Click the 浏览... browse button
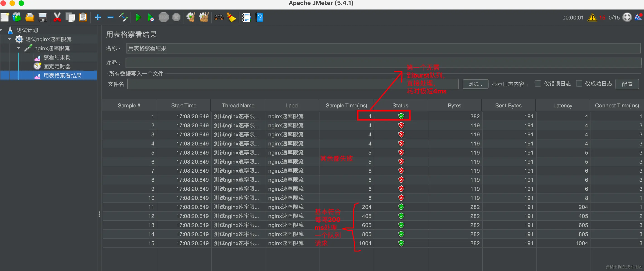This screenshot has width=644, height=271. 475,84
